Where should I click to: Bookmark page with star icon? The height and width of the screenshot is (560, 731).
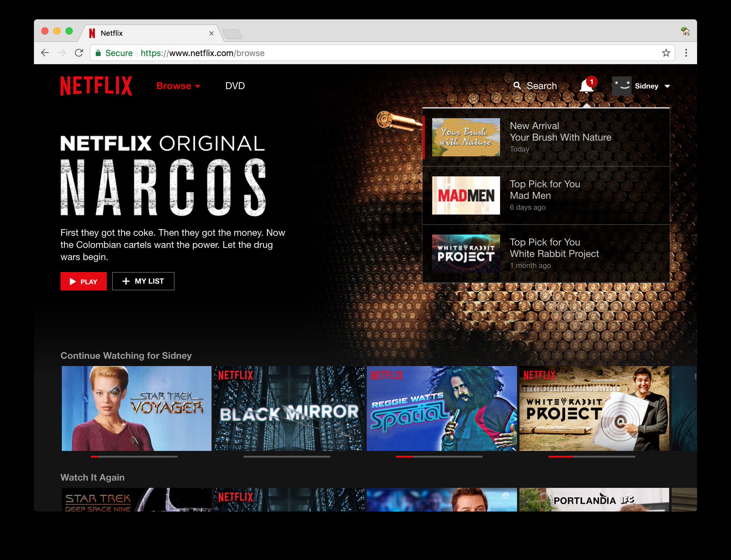(666, 53)
